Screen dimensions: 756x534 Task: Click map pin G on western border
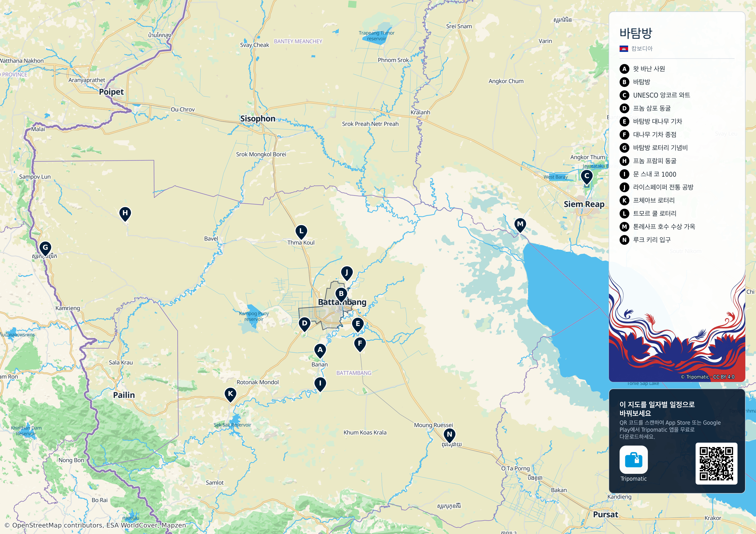(x=46, y=248)
